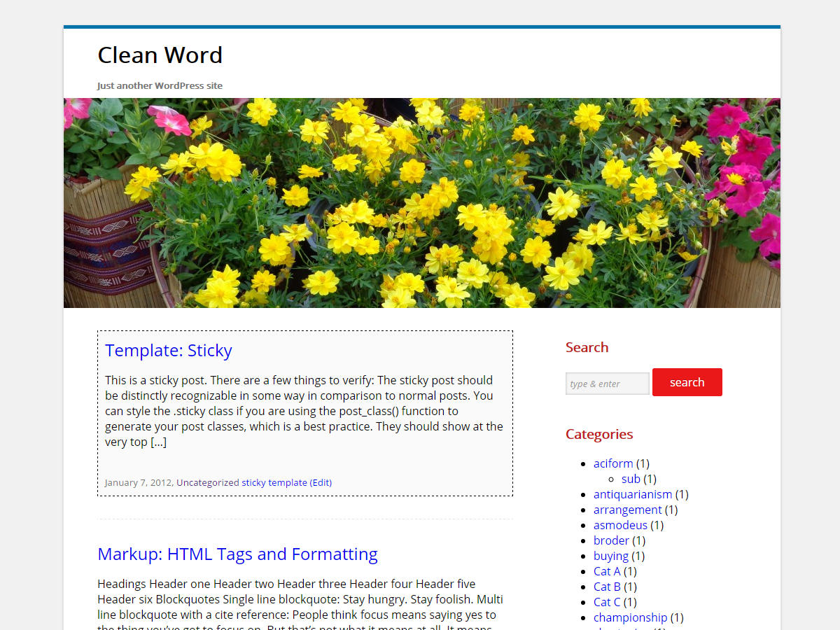The image size is (840, 630).
Task: Select the template tag link
Action: point(288,482)
